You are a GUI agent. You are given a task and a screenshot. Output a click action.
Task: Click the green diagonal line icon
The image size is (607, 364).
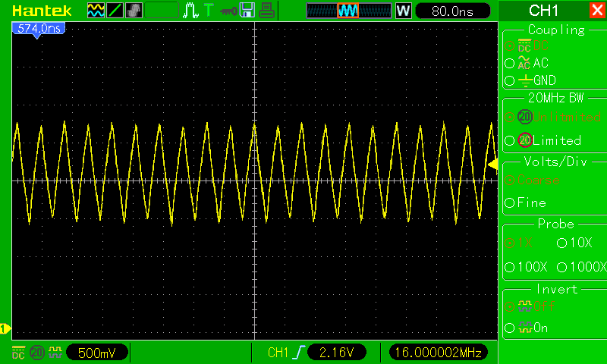click(115, 11)
